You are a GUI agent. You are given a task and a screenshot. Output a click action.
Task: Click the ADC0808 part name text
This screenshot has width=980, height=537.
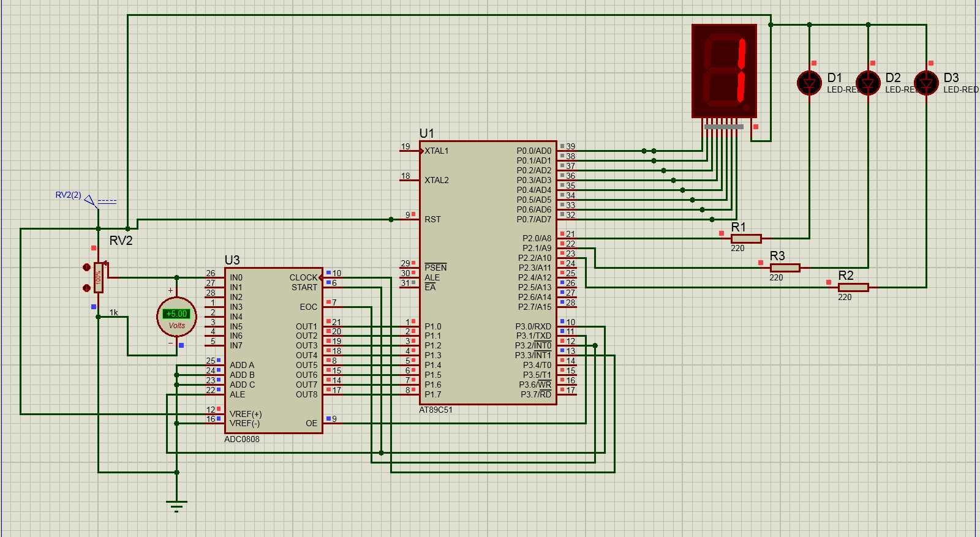tap(242, 439)
